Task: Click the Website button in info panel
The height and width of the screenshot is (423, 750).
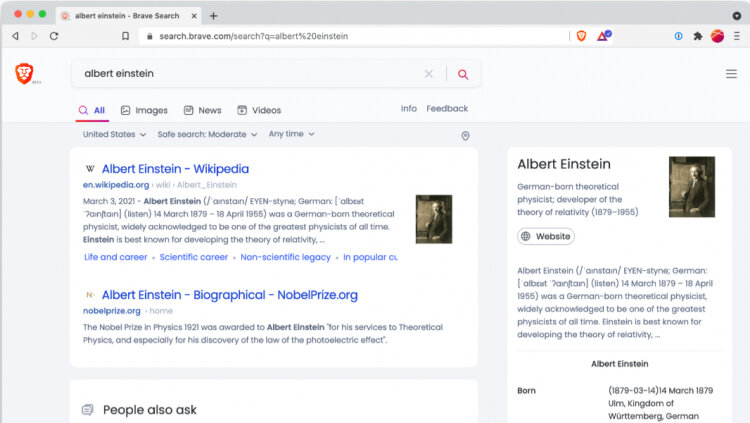Action: [x=546, y=236]
